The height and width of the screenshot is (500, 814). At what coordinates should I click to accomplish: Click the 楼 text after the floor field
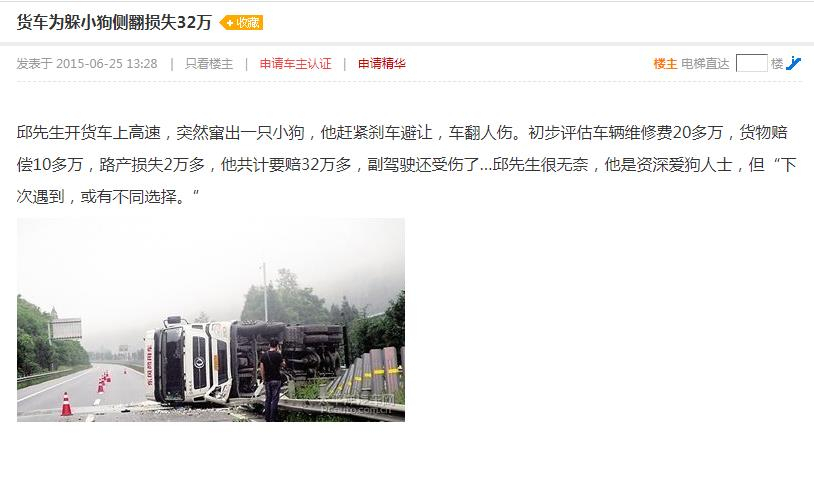(777, 64)
